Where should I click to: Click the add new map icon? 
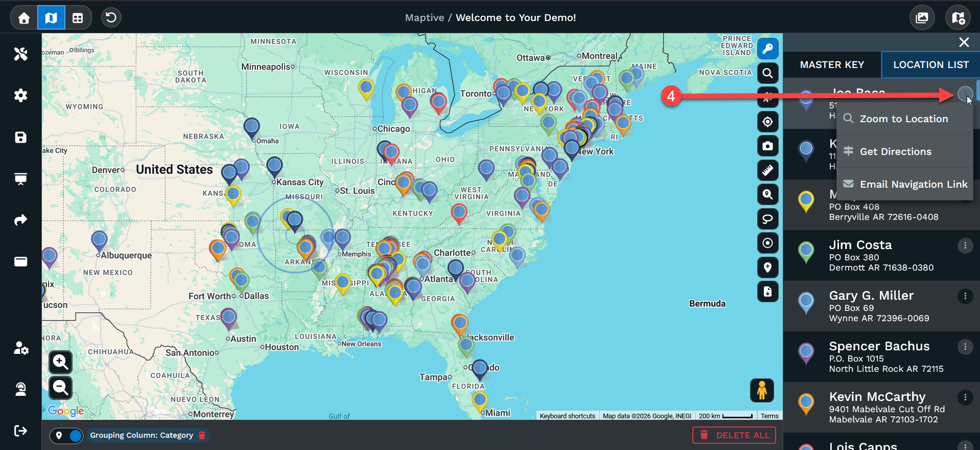[958, 18]
